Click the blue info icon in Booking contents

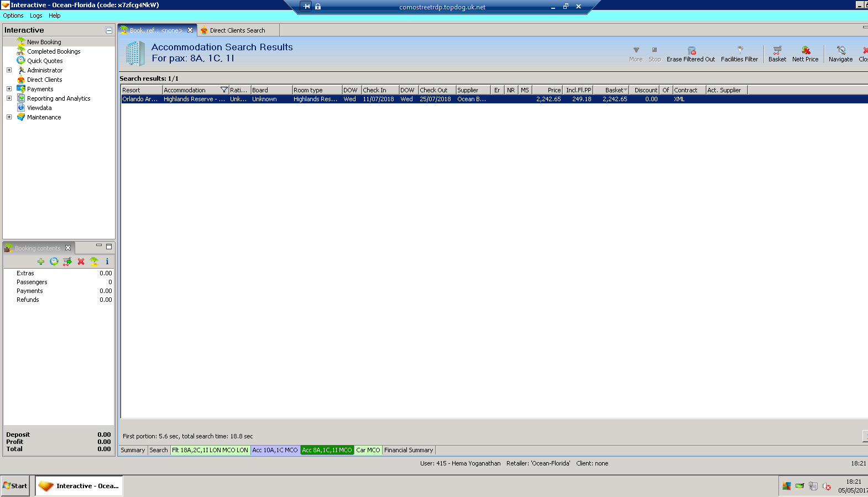[107, 261]
